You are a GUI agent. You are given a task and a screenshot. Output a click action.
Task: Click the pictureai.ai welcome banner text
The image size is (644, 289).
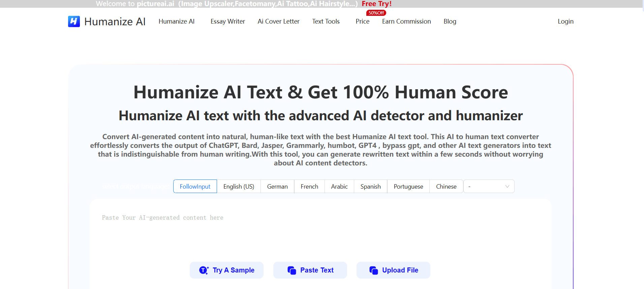pos(226,4)
